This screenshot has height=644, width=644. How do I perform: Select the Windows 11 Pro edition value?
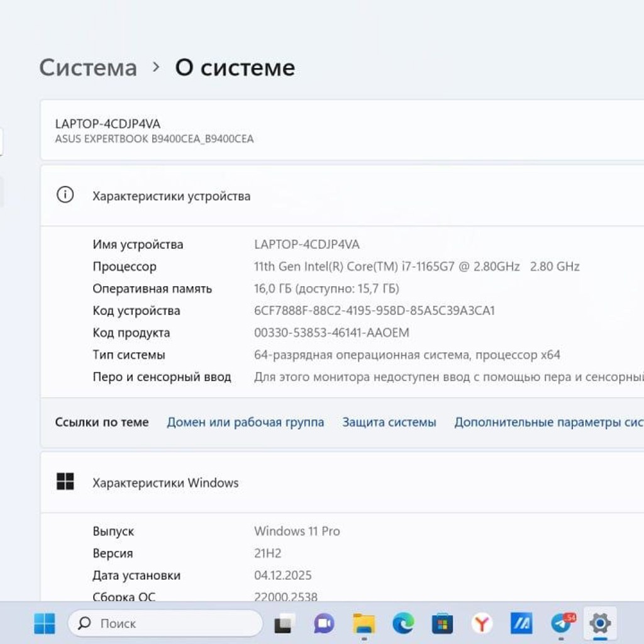[297, 531]
